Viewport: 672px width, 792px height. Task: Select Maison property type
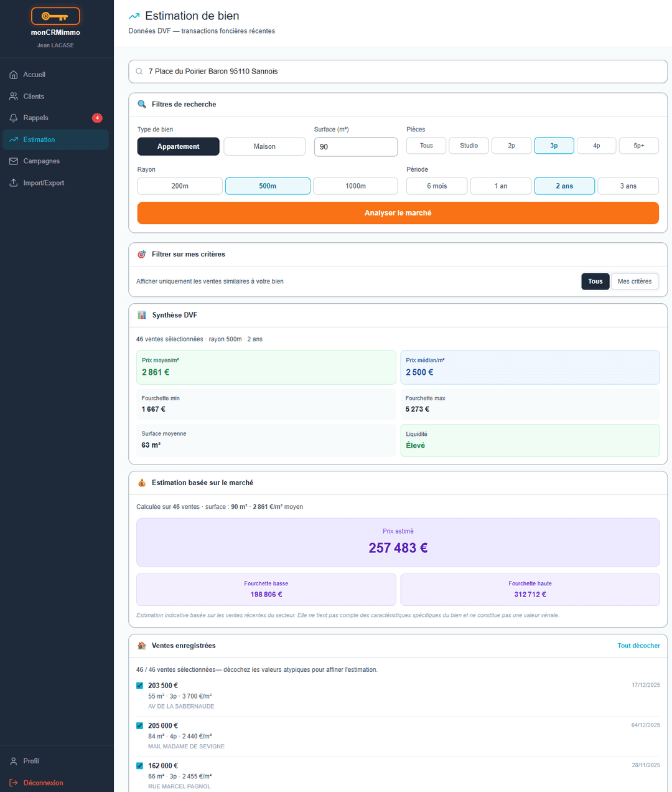(264, 146)
